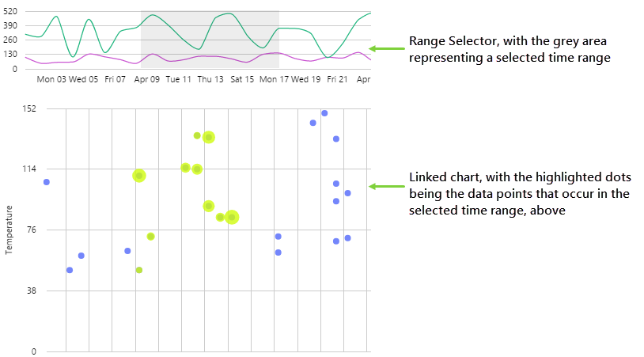Click the leftmost blue dot in scatter chart
Screen dimensions: 644x357
[47, 182]
